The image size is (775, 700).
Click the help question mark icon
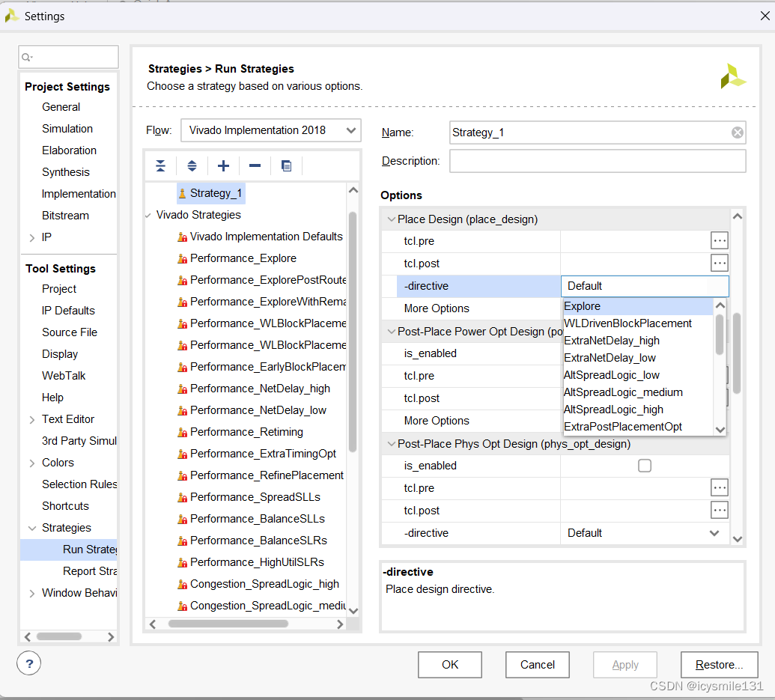point(29,663)
